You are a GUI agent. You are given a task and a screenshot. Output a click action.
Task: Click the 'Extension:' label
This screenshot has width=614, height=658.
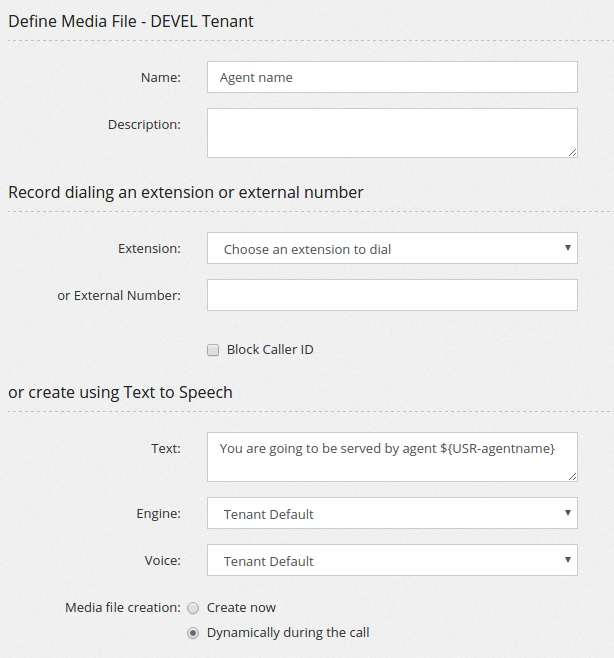149,248
